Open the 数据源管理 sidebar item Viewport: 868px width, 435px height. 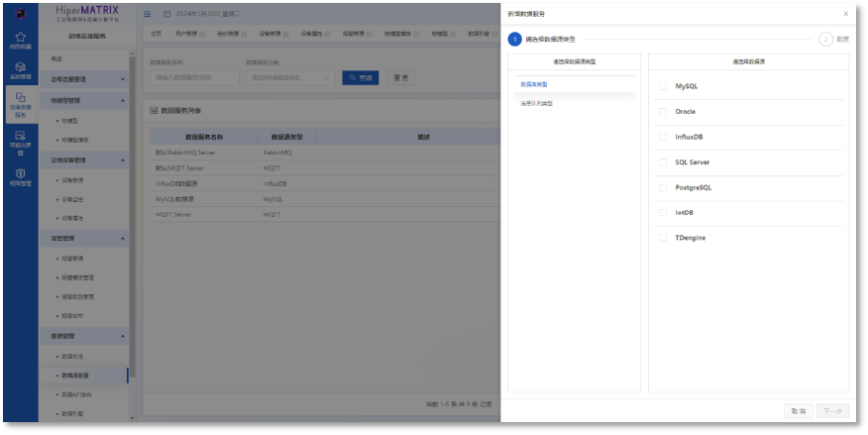84,376
